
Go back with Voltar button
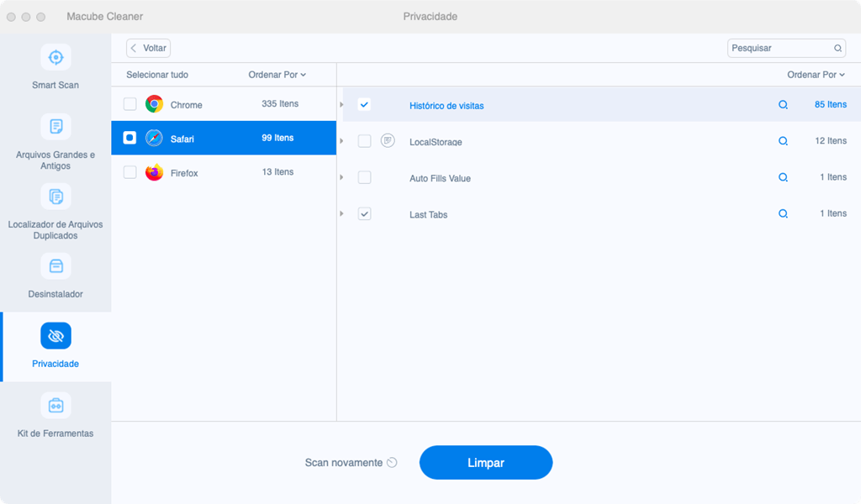(x=148, y=48)
